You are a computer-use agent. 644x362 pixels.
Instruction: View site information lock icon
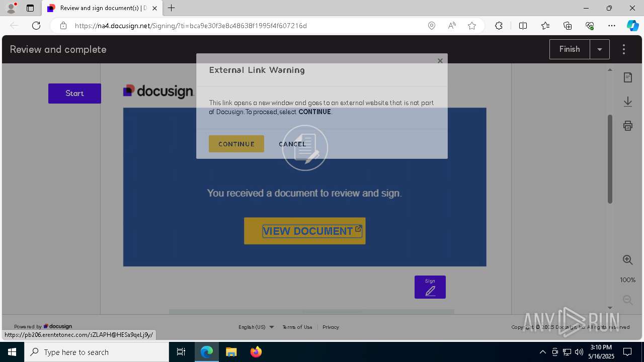(63, 26)
